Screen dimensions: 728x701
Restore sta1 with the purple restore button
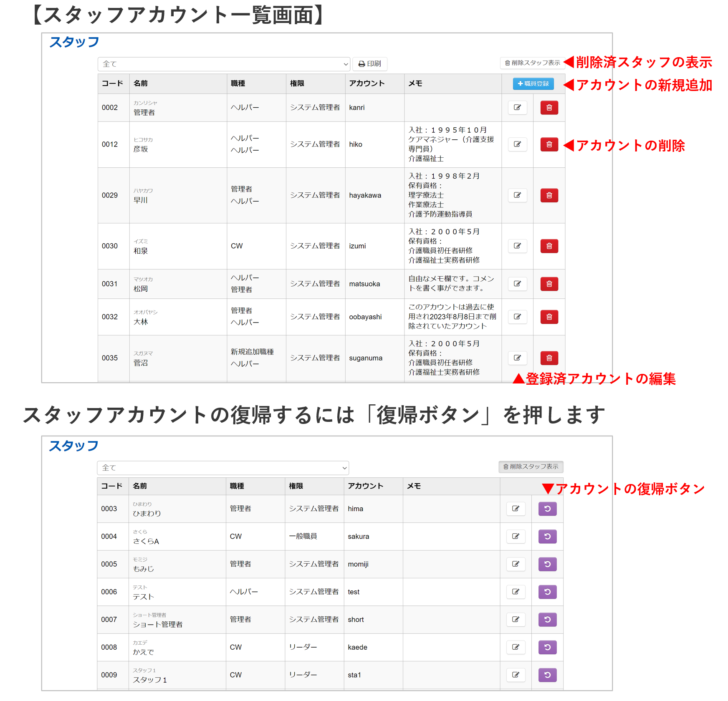click(x=547, y=675)
